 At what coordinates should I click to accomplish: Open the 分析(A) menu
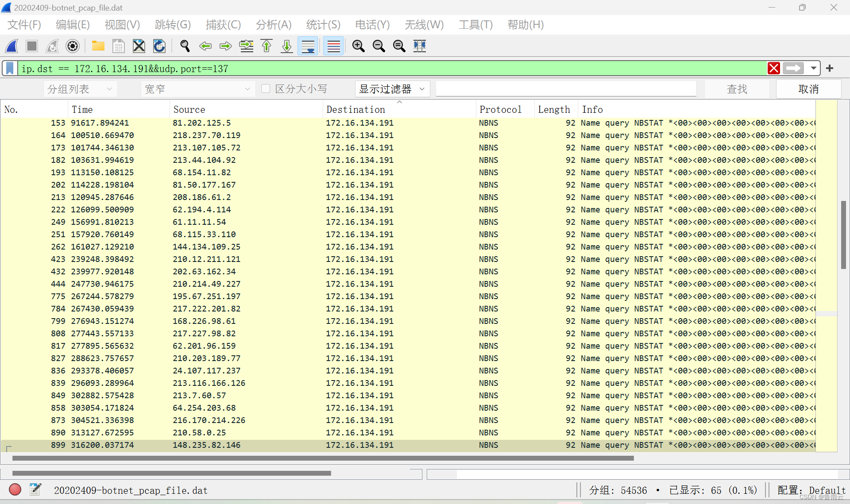pyautogui.click(x=274, y=25)
